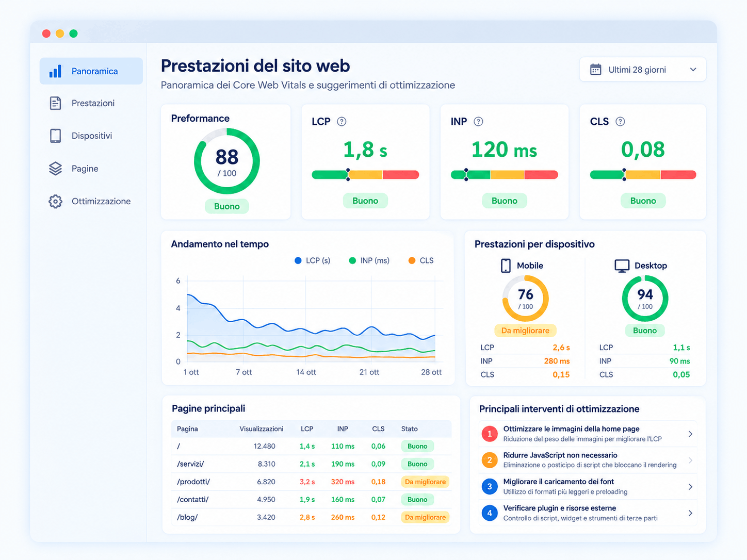Open the /prodotti/ page row link
This screenshot has width=747, height=560.
tap(193, 482)
